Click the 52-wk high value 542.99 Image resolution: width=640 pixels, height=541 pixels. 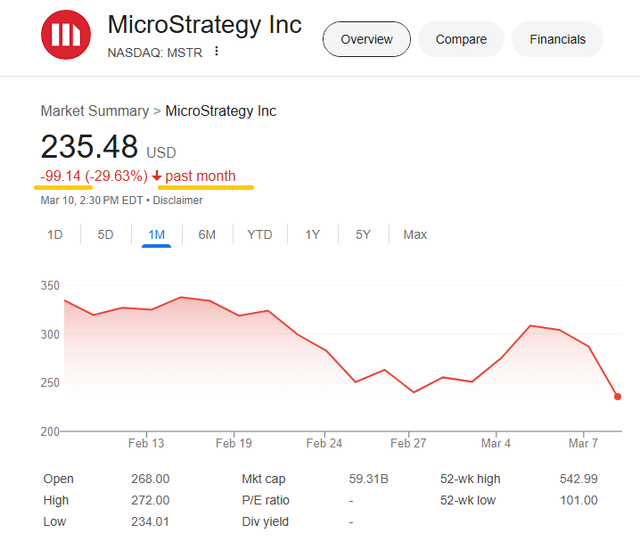(x=579, y=479)
